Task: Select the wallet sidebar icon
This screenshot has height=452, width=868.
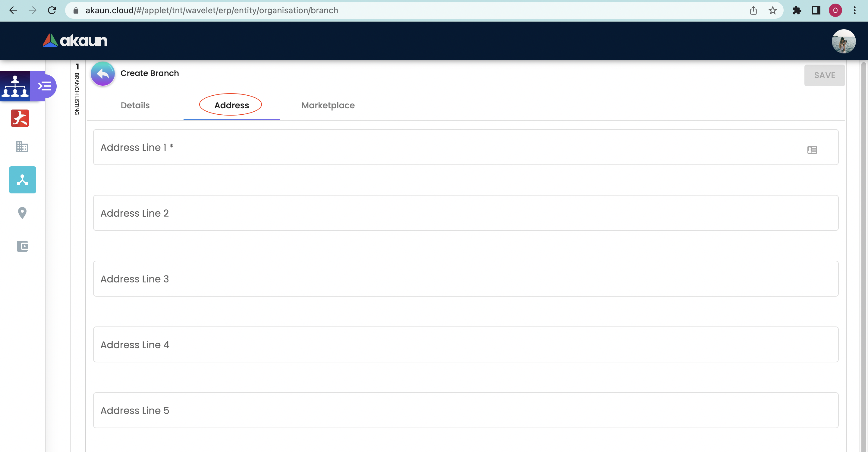Action: (x=22, y=246)
